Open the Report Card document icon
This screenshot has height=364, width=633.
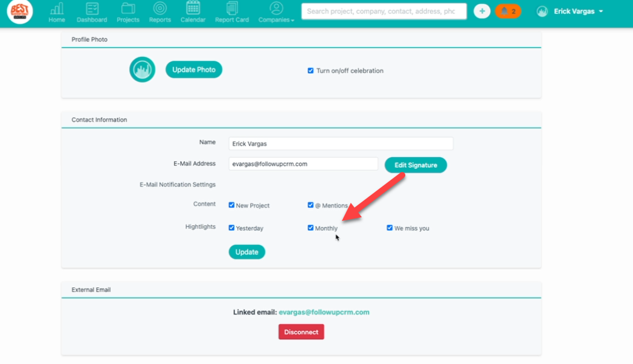click(232, 8)
